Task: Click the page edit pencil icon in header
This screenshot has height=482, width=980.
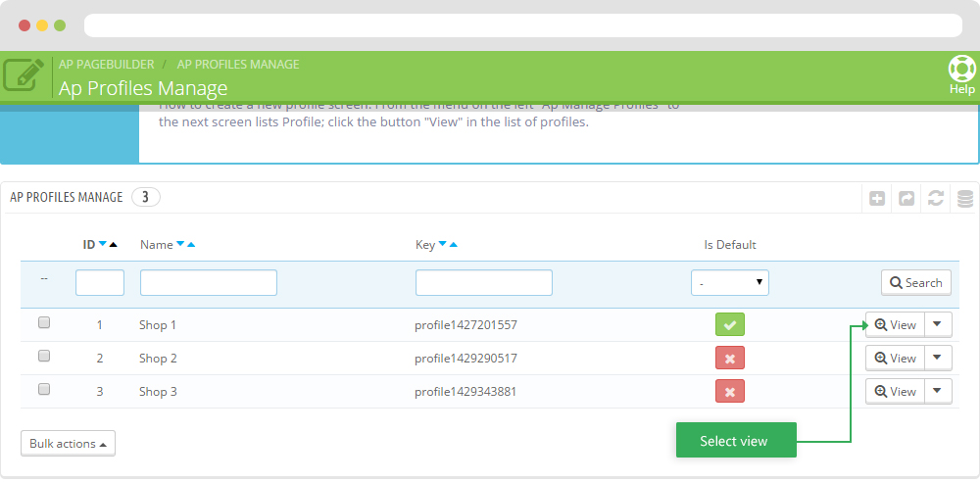Action: (x=24, y=74)
